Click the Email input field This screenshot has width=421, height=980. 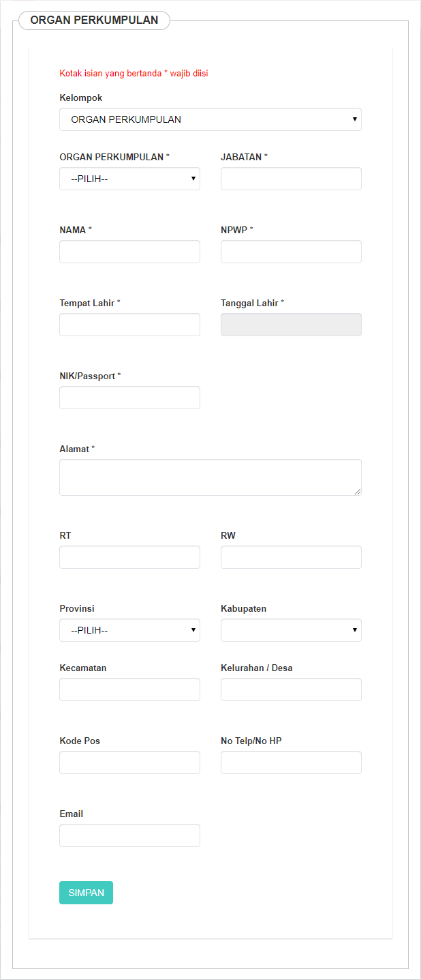[x=129, y=835]
